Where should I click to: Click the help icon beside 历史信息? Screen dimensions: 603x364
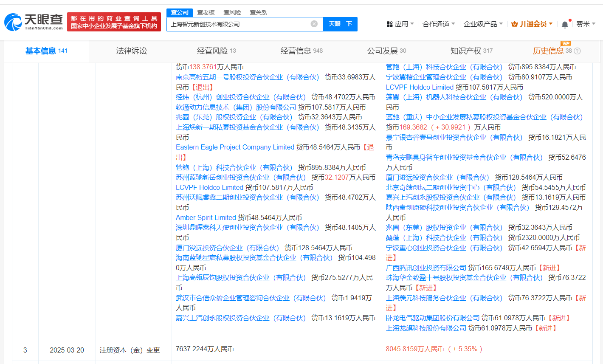[577, 51]
